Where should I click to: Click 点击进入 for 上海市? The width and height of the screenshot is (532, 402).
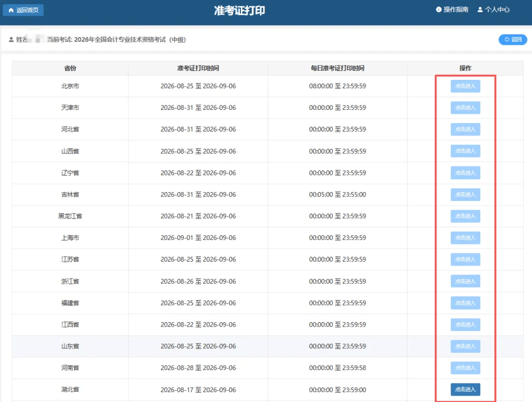point(465,238)
